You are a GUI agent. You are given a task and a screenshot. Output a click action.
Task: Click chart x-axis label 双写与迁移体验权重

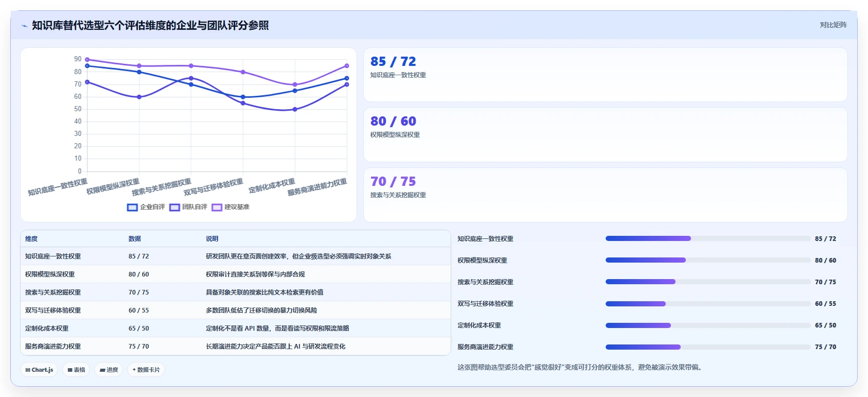tap(213, 187)
